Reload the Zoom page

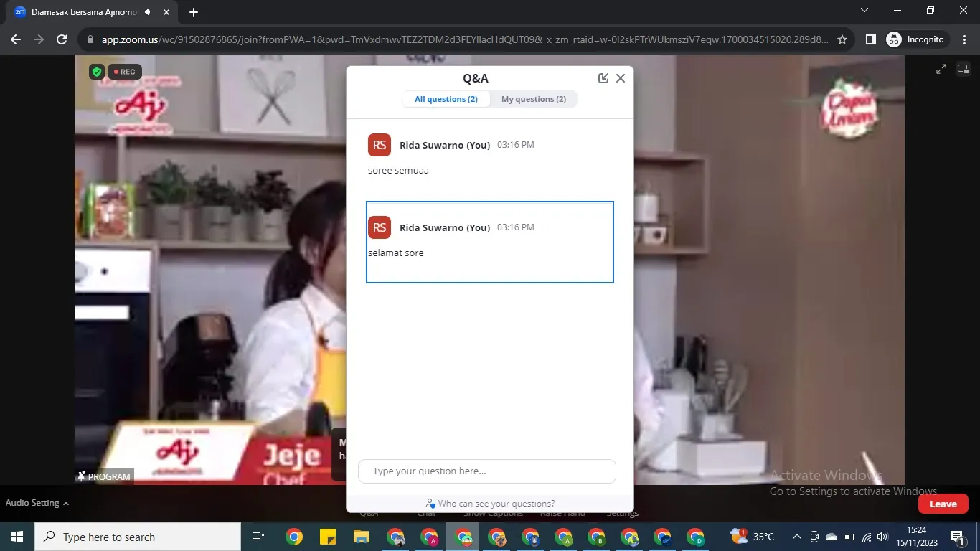click(x=62, y=39)
